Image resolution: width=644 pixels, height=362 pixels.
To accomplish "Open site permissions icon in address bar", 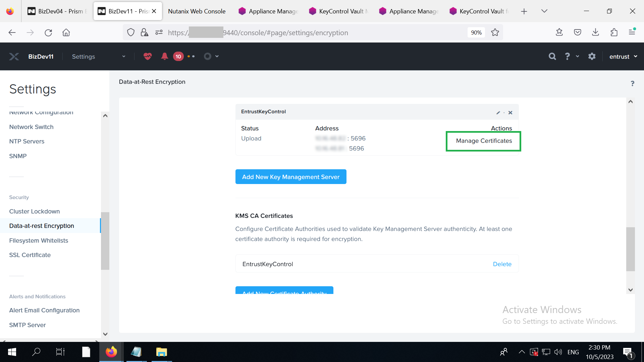I will click(159, 33).
